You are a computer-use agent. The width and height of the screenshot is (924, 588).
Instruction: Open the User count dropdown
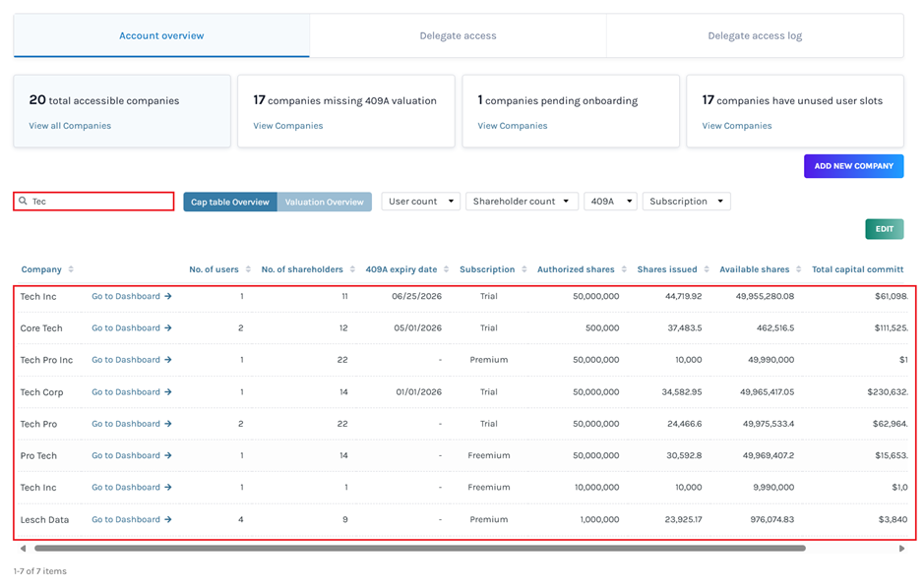click(x=421, y=202)
